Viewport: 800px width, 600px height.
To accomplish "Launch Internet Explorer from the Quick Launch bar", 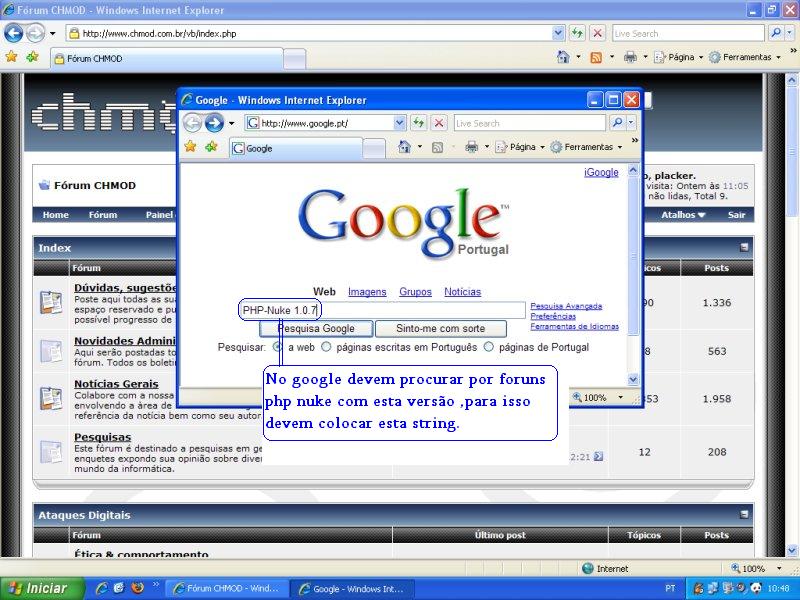I will click(102, 588).
